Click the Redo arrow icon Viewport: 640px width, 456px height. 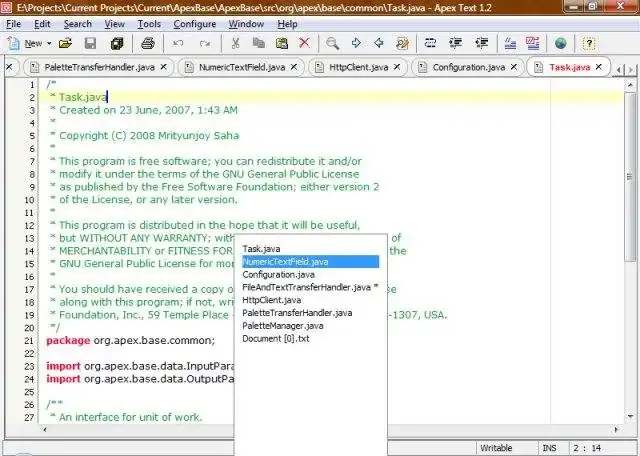pos(205,43)
